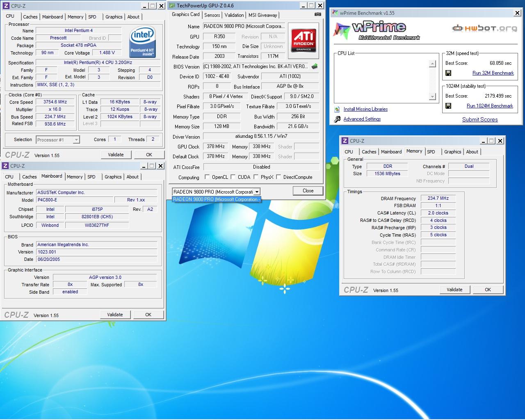Image resolution: width=525 pixels, height=420 pixels.
Task: Open the Processor #1 selection dropdown
Action: pyautogui.click(x=76, y=140)
